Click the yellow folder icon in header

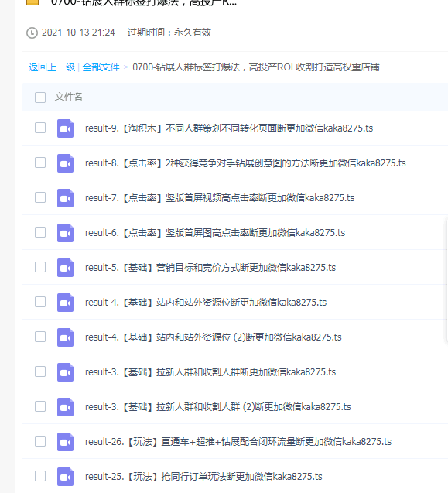point(32,2)
